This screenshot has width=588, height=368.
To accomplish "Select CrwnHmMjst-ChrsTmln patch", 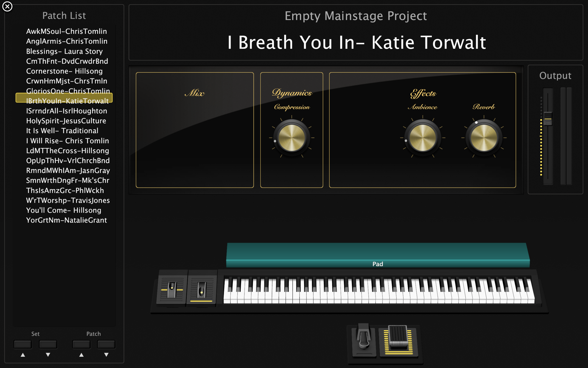I will tap(66, 81).
